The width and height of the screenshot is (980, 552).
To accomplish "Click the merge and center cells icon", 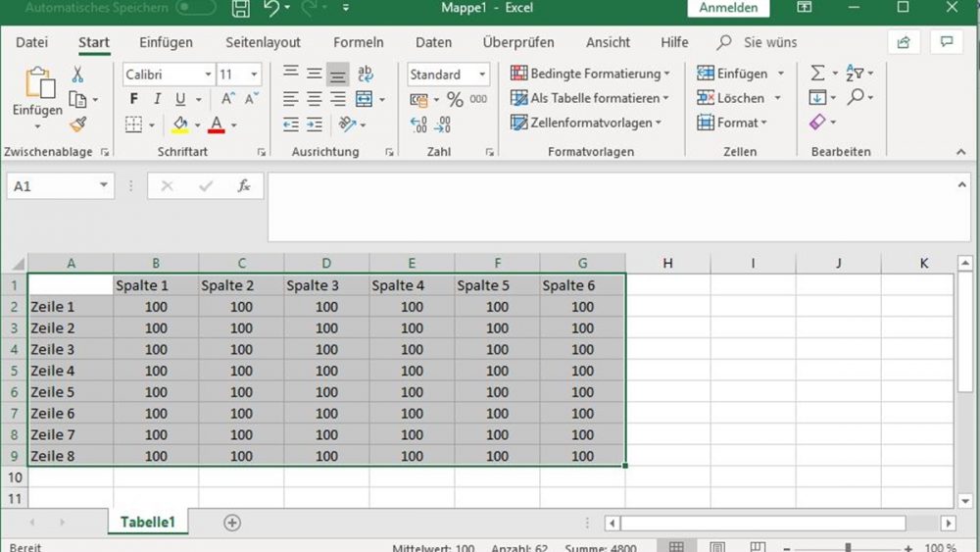I will pyautogui.click(x=364, y=99).
